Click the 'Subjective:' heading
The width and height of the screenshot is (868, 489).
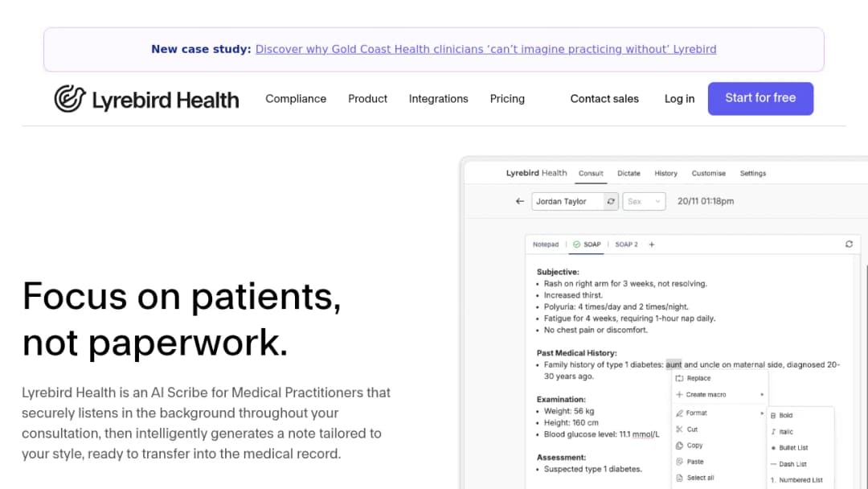558,272
